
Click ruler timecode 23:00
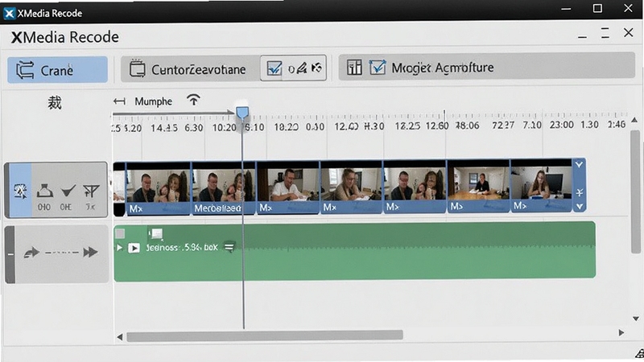coord(561,125)
